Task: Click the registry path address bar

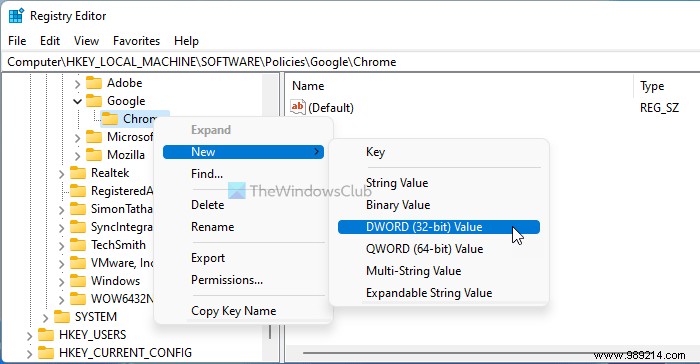Action: pyautogui.click(x=350, y=62)
